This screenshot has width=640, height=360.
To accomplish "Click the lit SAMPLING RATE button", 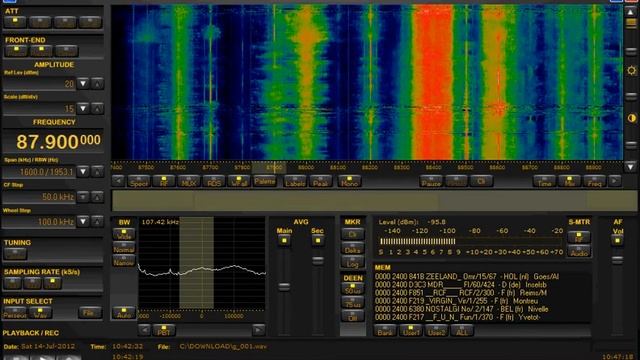I will click(x=53, y=283).
